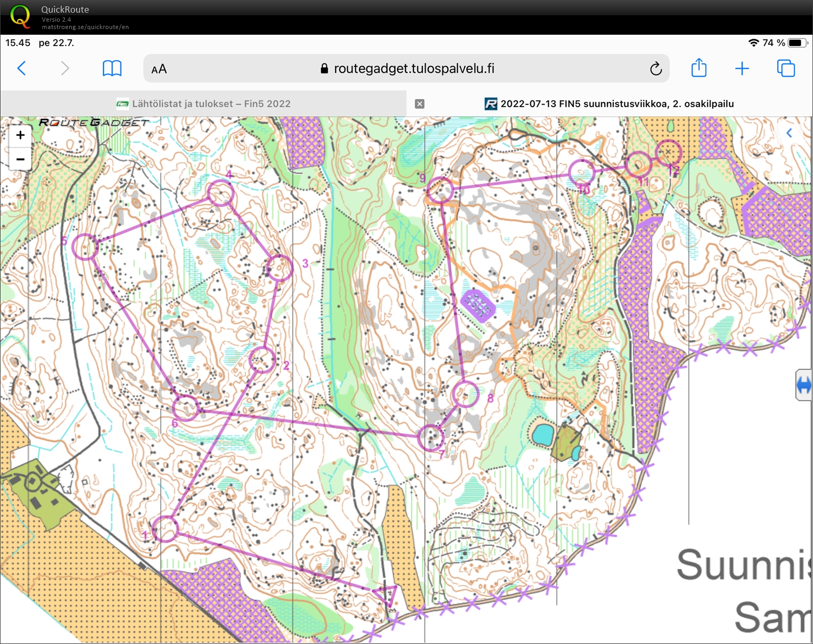Open the AA reader options menu

159,69
